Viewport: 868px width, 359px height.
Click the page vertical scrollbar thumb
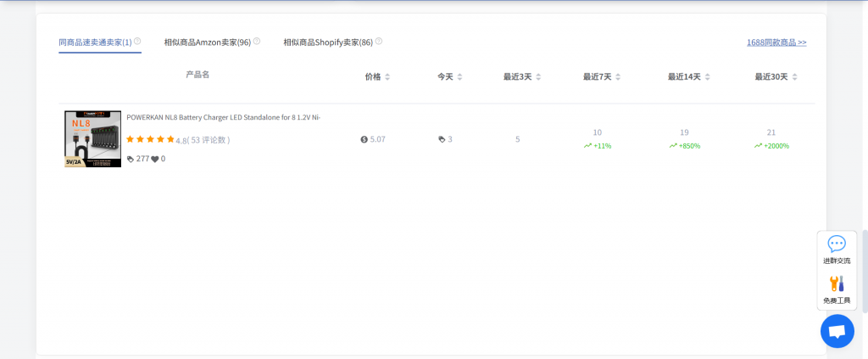pos(865,272)
